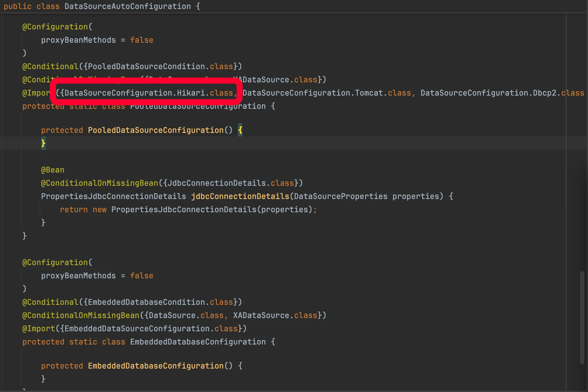Click DataSourceConfiguration.Hikari.class inside red box
The width and height of the screenshot is (588, 392).
click(x=148, y=93)
